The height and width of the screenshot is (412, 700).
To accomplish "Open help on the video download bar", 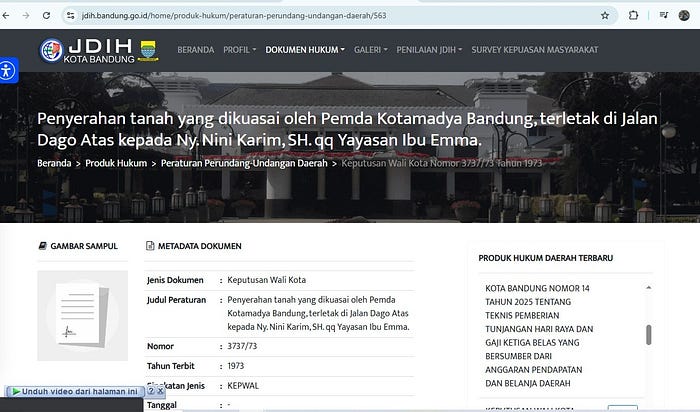I will point(151,391).
